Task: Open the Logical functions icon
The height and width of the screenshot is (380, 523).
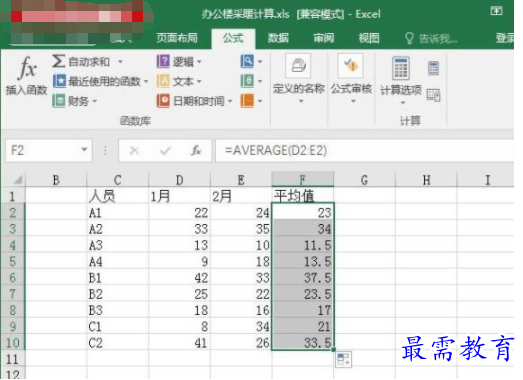Action: (x=163, y=61)
